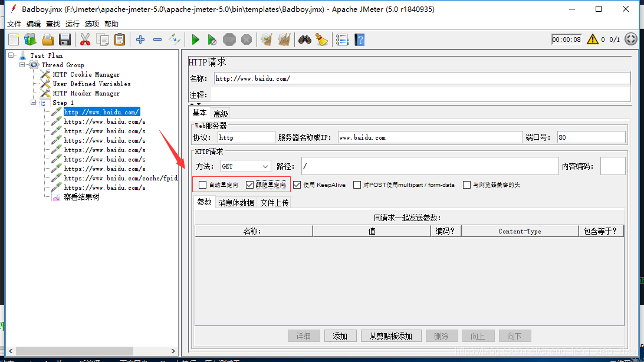Click the Cut scissors icon
The height and width of the screenshot is (362, 644).
point(85,40)
